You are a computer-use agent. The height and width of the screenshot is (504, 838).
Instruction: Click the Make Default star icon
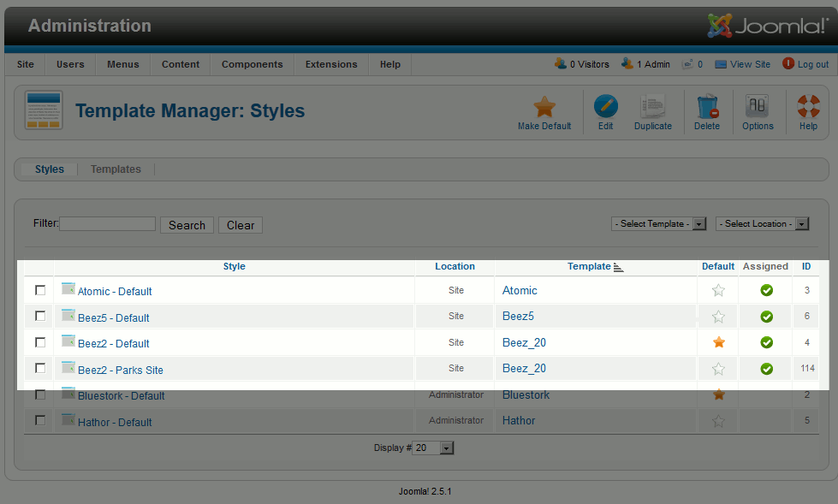click(x=544, y=108)
